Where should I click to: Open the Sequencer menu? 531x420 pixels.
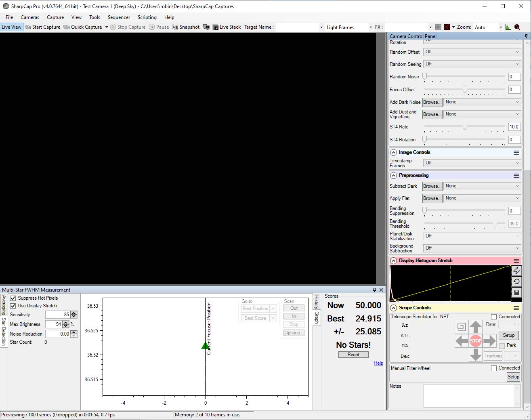[119, 17]
